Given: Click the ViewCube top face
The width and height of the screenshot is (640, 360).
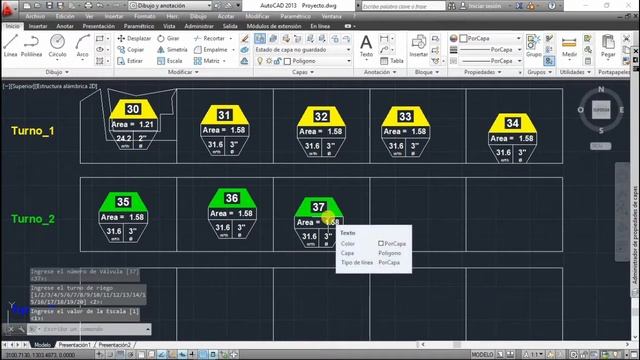Looking at the screenshot, I should (x=601, y=110).
